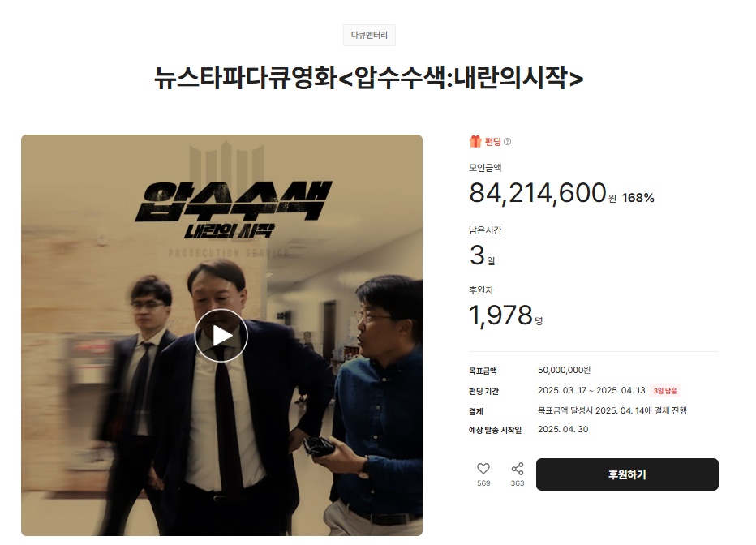Click the gift box funding icon

pos(475,141)
